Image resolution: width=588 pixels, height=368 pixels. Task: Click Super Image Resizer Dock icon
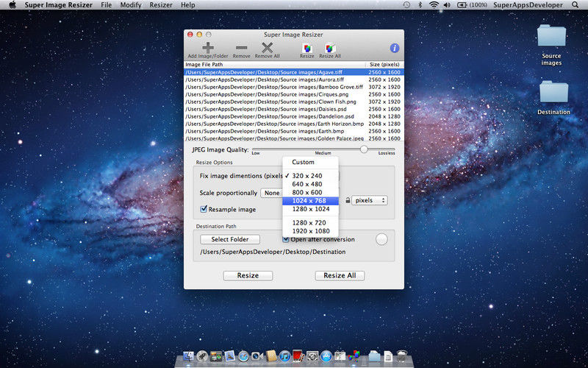[x=354, y=355]
